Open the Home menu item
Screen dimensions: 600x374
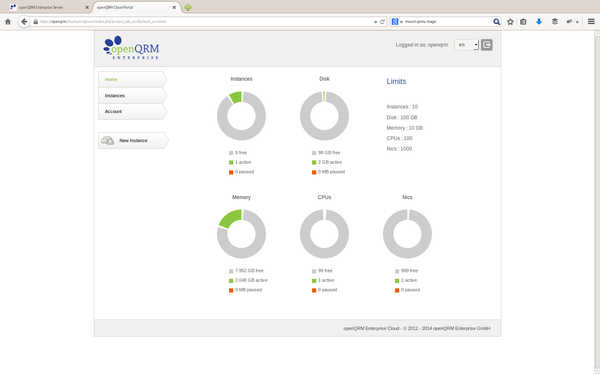[132, 79]
